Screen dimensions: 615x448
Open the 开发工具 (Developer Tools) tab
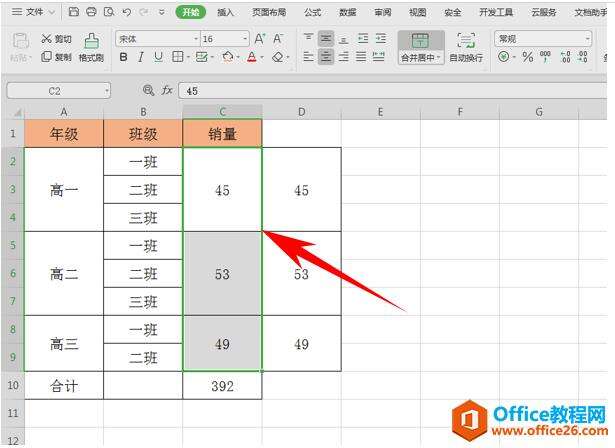click(496, 13)
